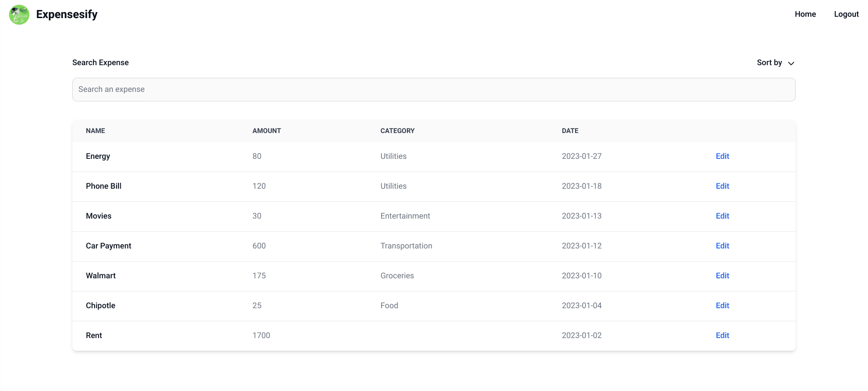Click the date 2023-01-10
The height and width of the screenshot is (391, 868).
[581, 276]
